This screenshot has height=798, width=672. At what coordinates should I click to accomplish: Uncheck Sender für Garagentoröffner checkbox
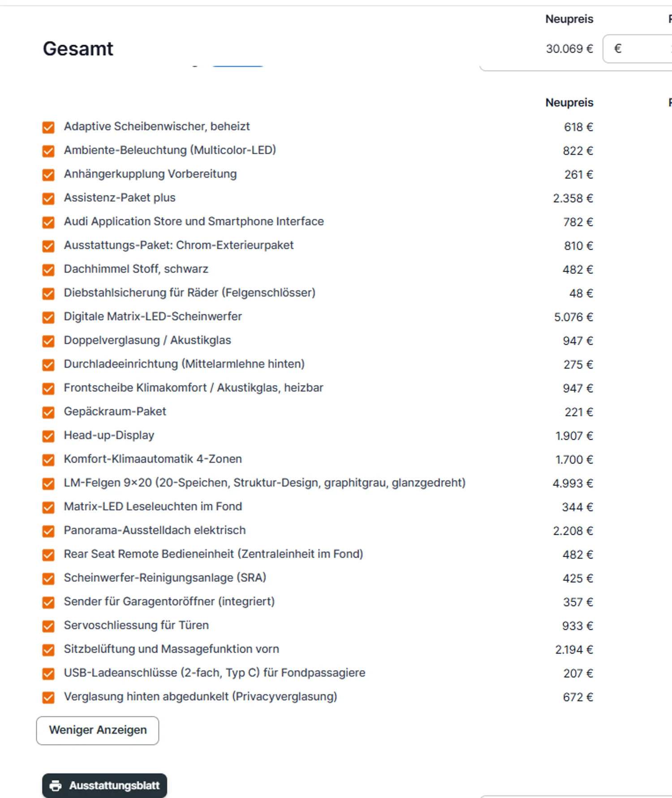click(48, 603)
